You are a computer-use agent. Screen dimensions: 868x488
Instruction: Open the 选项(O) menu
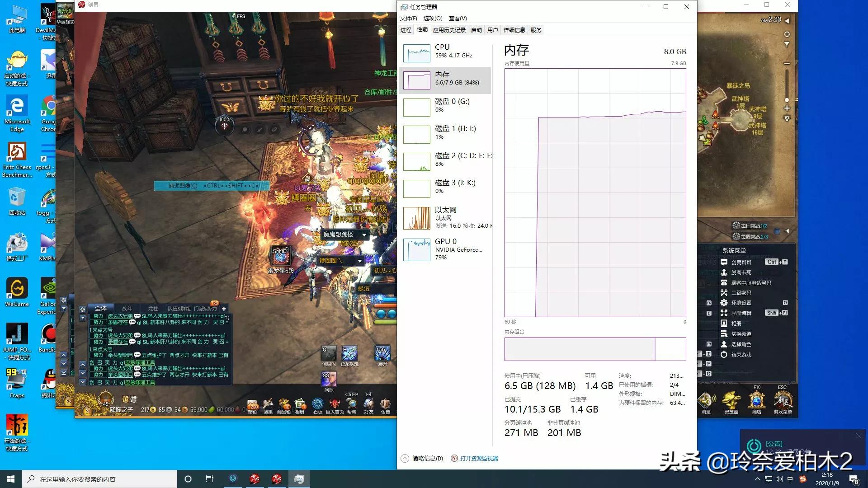433,18
